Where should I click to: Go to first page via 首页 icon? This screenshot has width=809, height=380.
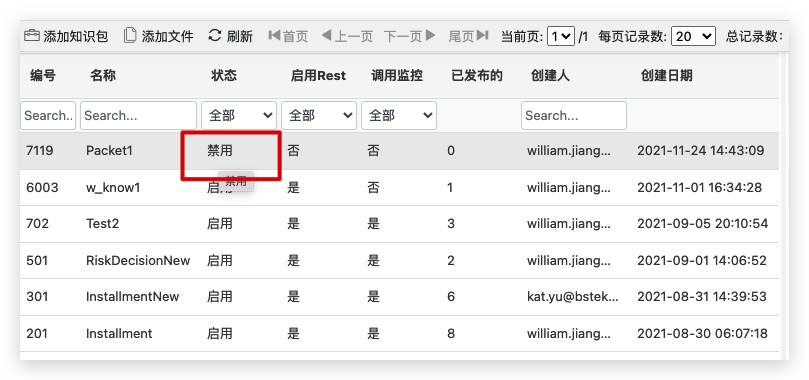[274, 36]
